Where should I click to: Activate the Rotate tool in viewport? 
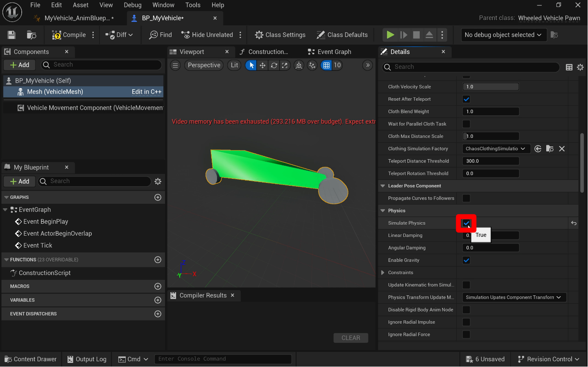[x=274, y=65]
